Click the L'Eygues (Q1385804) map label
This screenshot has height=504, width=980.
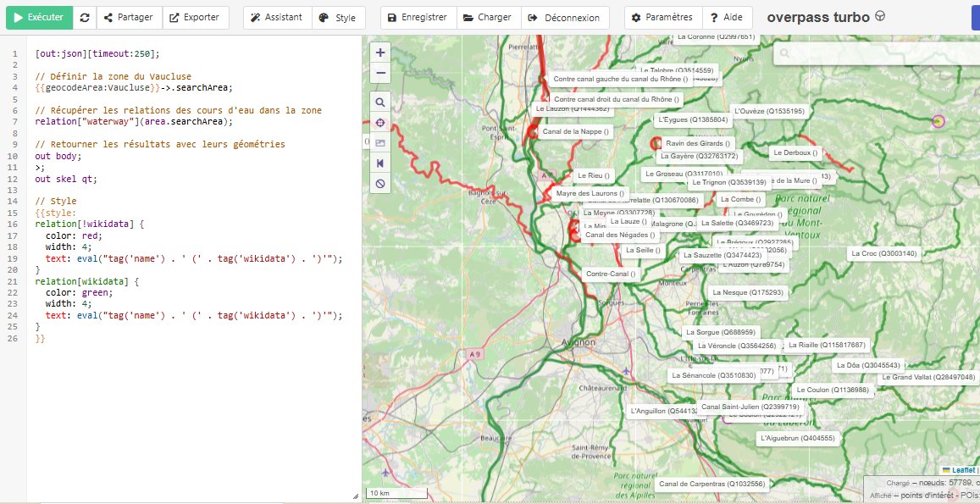coord(693,119)
